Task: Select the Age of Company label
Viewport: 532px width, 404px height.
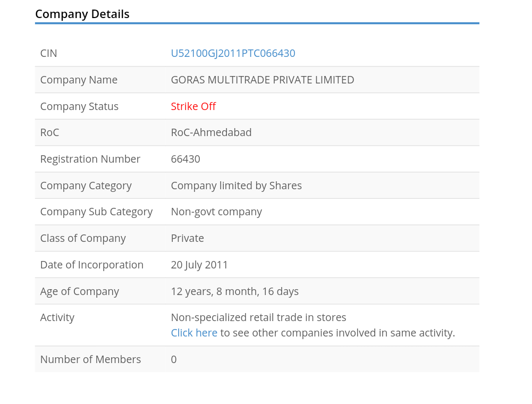Action: (x=80, y=291)
